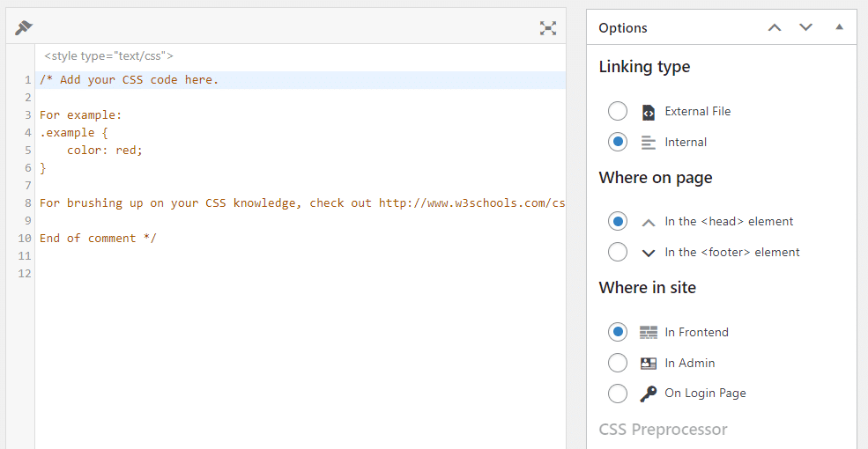Select the External File radio button

pos(618,112)
